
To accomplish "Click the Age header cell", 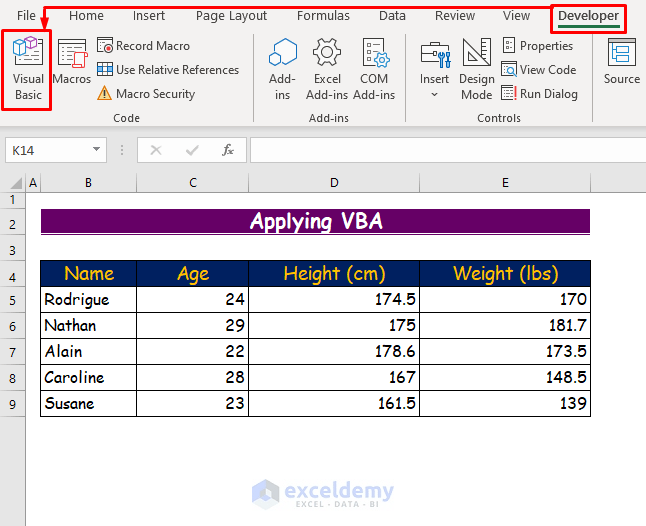I will (x=192, y=274).
